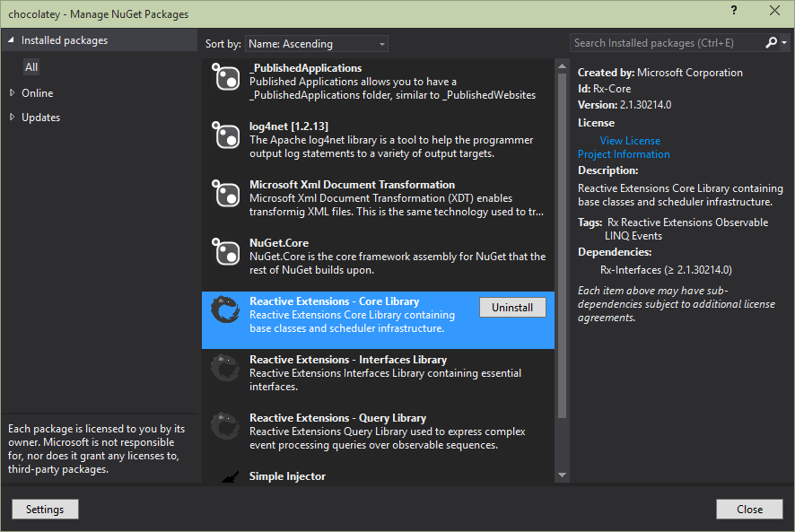Open the Settings button
Viewport: 795px width, 532px height.
tap(45, 510)
